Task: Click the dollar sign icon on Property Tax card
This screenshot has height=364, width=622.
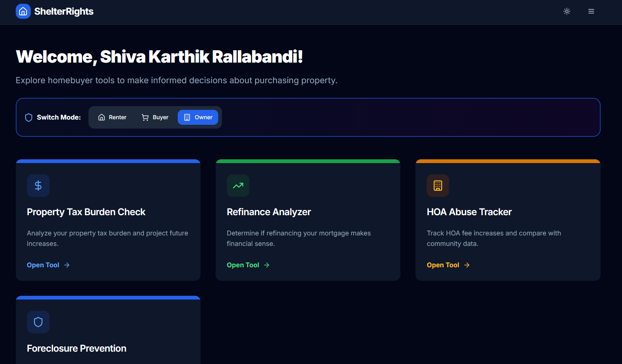Action: point(38,186)
